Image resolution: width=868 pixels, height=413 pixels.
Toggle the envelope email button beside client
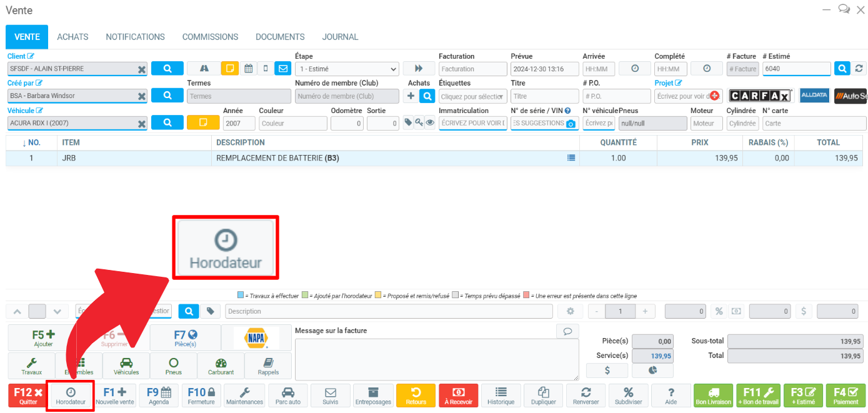coord(283,69)
